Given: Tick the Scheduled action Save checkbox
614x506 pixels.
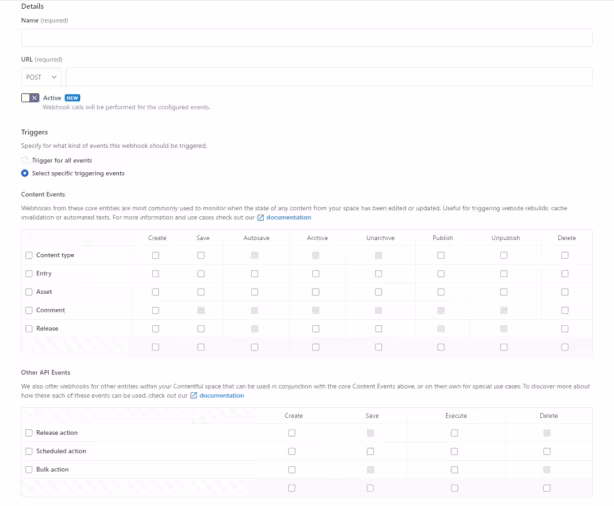Looking at the screenshot, I should point(370,452).
